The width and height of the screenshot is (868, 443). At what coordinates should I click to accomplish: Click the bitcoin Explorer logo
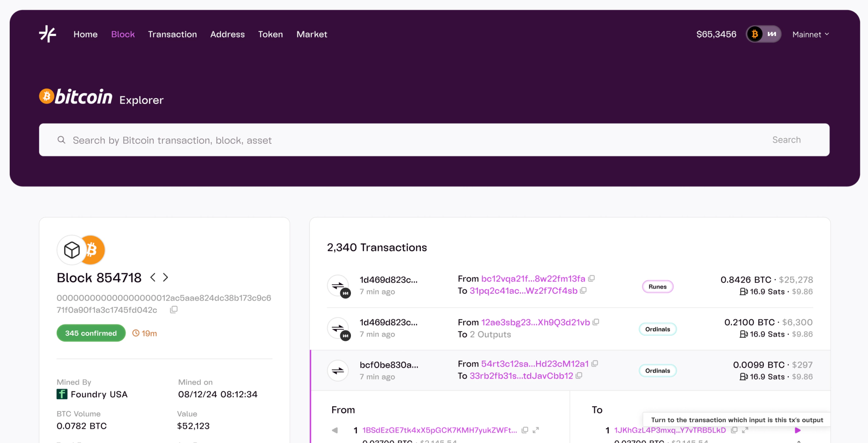point(101,97)
